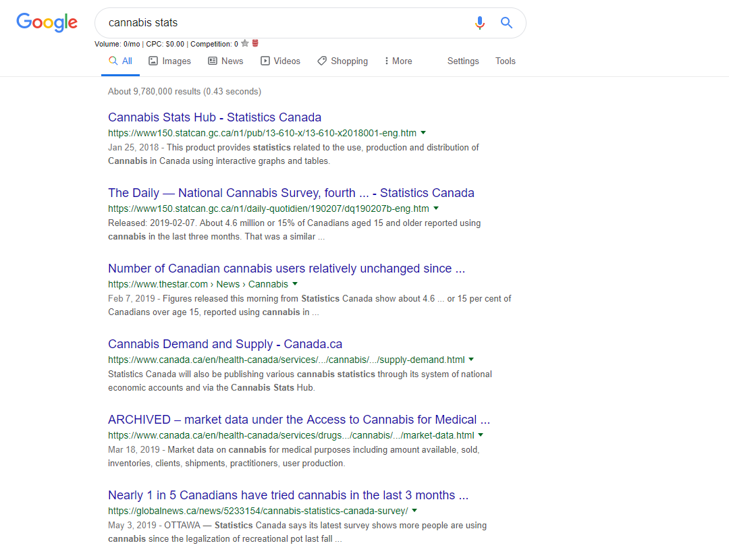729x560 pixels.
Task: Click the red database icon beside Competition
Action: 255,43
